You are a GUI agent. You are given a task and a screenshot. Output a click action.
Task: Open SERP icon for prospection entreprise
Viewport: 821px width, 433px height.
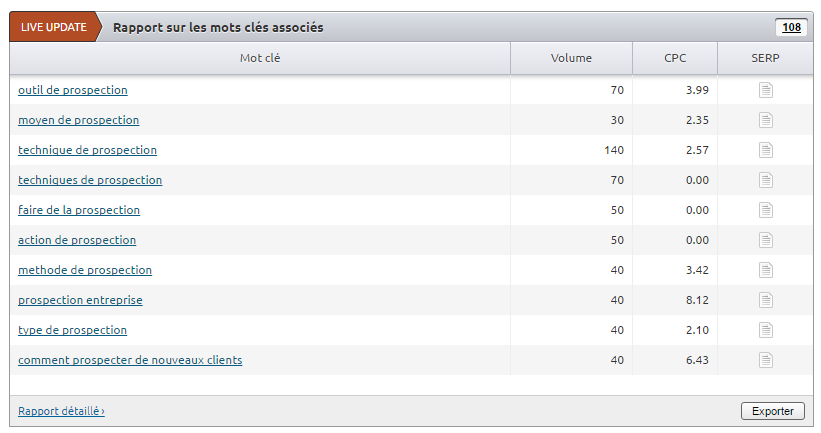point(766,300)
